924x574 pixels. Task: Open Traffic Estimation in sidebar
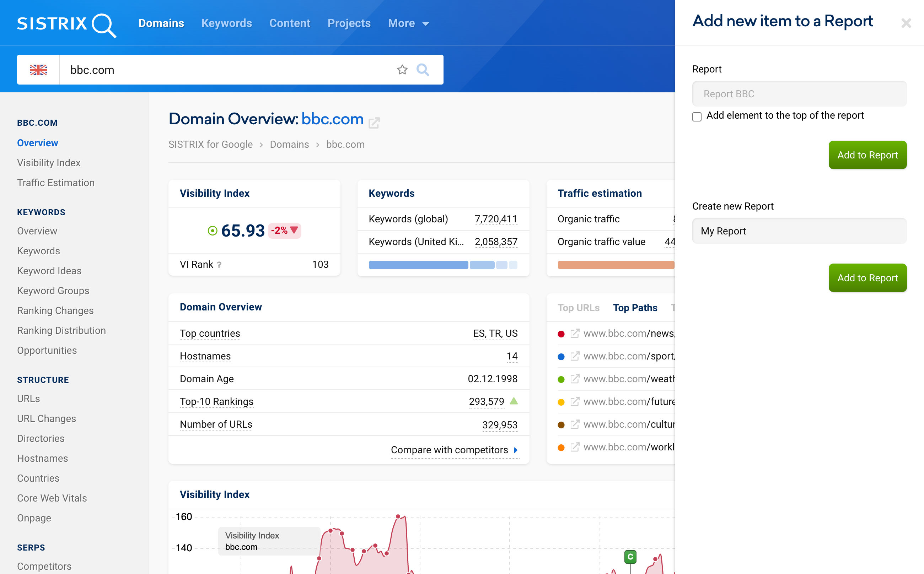point(56,183)
